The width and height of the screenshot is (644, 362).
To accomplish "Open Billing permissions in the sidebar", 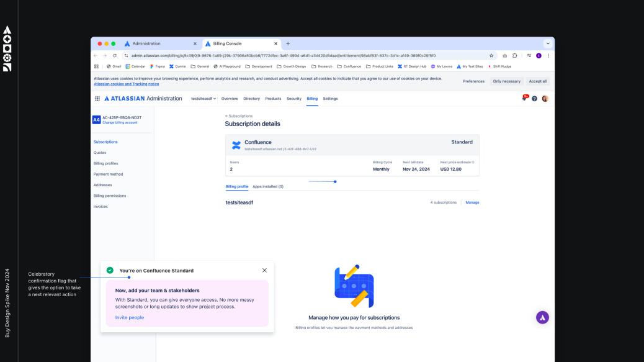I will tap(110, 196).
